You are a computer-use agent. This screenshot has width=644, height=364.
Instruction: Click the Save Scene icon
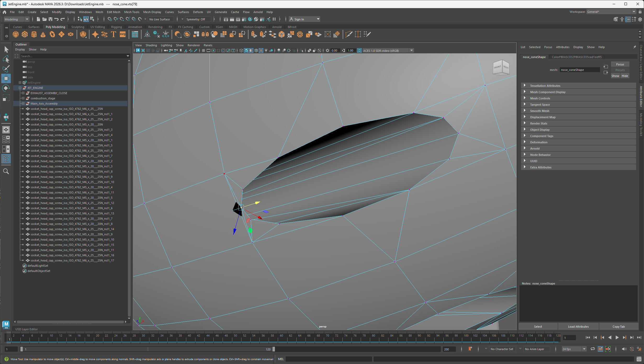pos(50,19)
